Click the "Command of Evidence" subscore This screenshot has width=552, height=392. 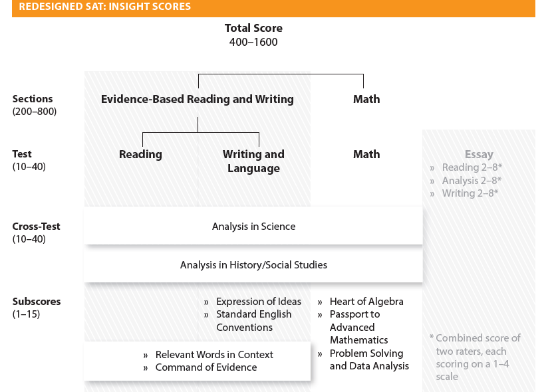[x=206, y=367]
